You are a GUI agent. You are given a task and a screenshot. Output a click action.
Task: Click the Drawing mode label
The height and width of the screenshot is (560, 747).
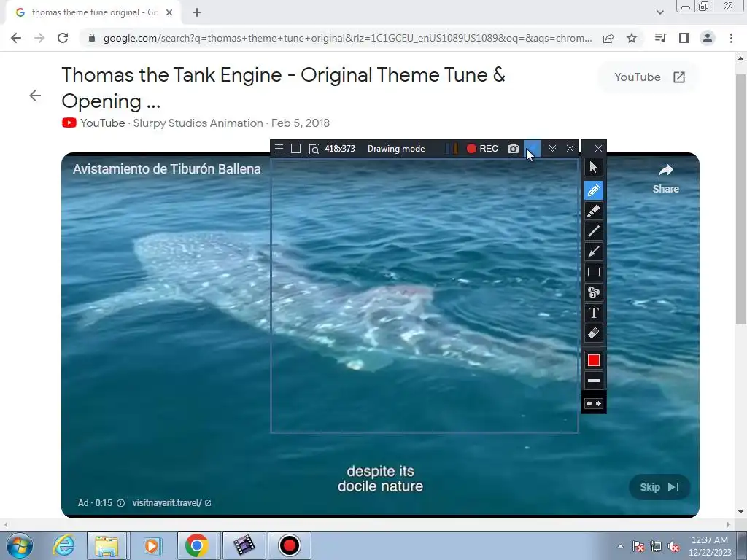pos(396,149)
